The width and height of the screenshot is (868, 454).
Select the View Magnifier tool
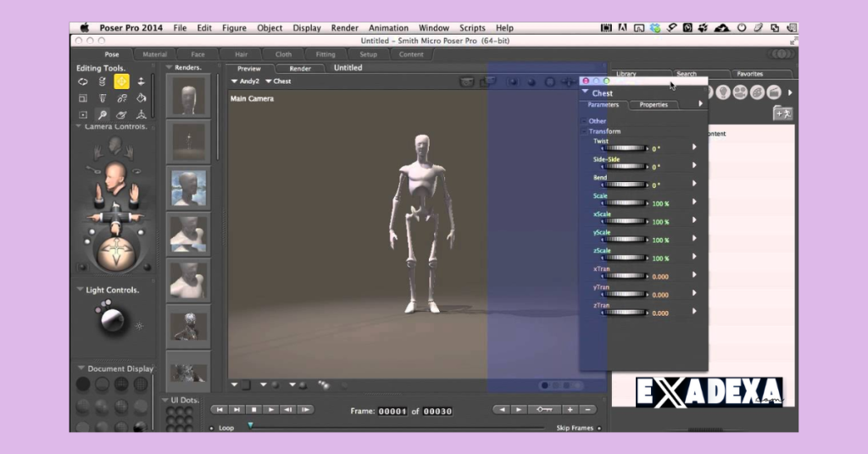click(103, 115)
